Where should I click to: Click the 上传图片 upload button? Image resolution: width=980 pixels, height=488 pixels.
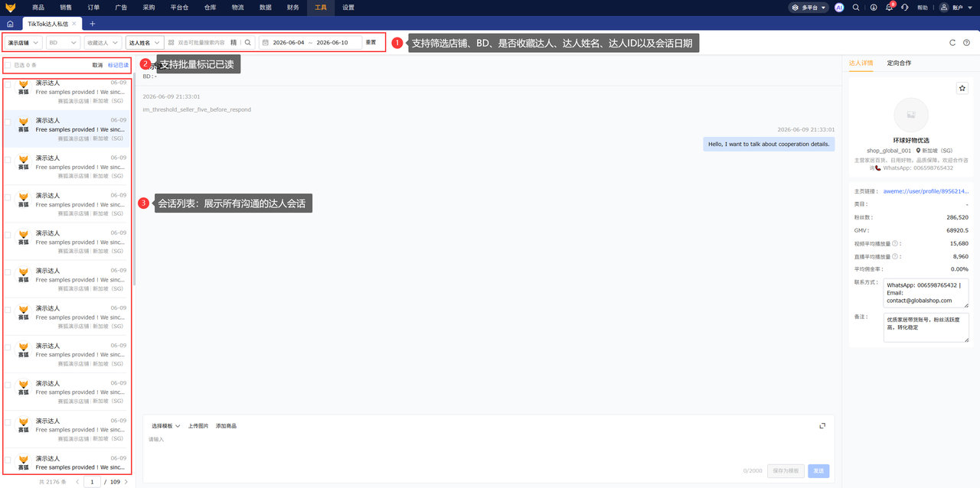tap(198, 426)
